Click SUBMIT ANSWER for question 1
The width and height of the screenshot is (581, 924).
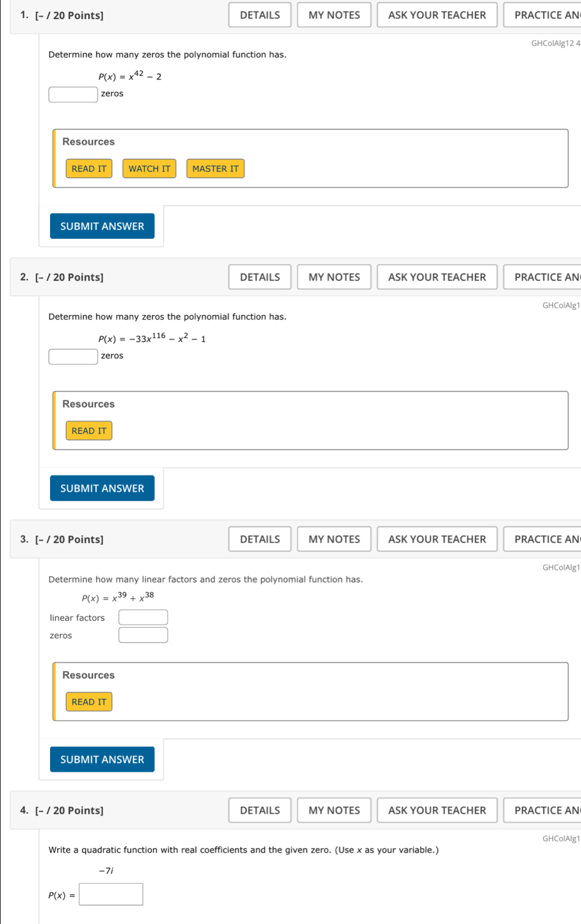coord(102,226)
